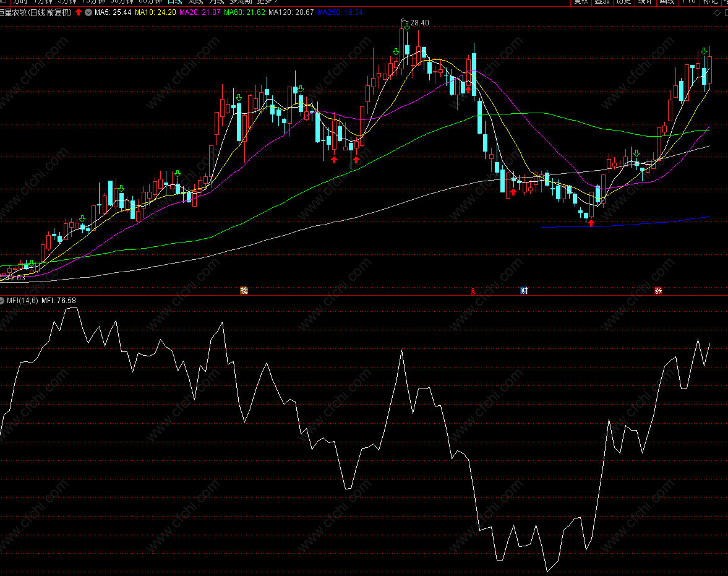Select the green MA60: 21.62 label

(x=245, y=12)
